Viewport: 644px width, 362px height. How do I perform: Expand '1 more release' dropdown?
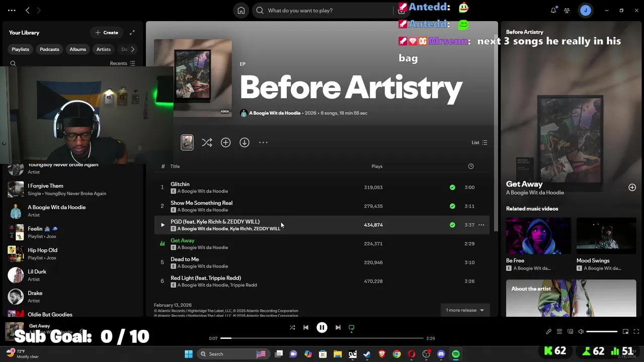coord(465,310)
